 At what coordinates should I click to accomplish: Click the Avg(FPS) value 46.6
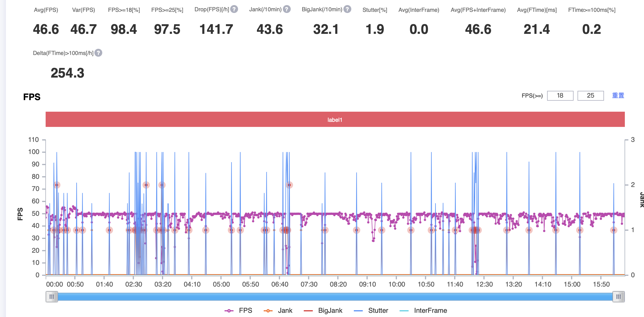(46, 29)
